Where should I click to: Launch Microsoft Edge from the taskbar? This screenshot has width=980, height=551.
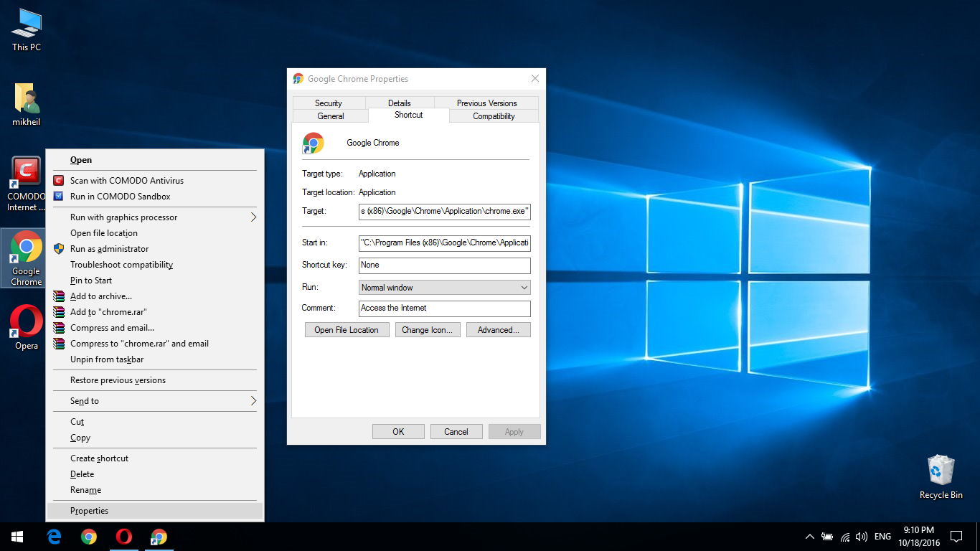tap(54, 537)
